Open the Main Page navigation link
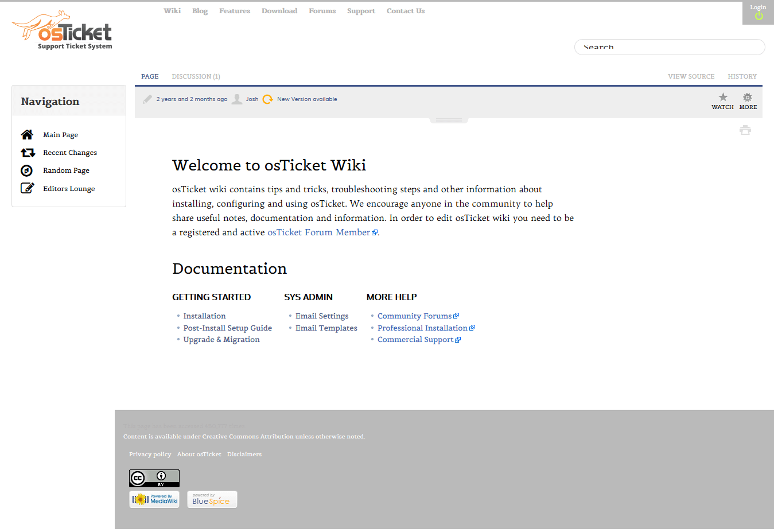 [x=60, y=135]
